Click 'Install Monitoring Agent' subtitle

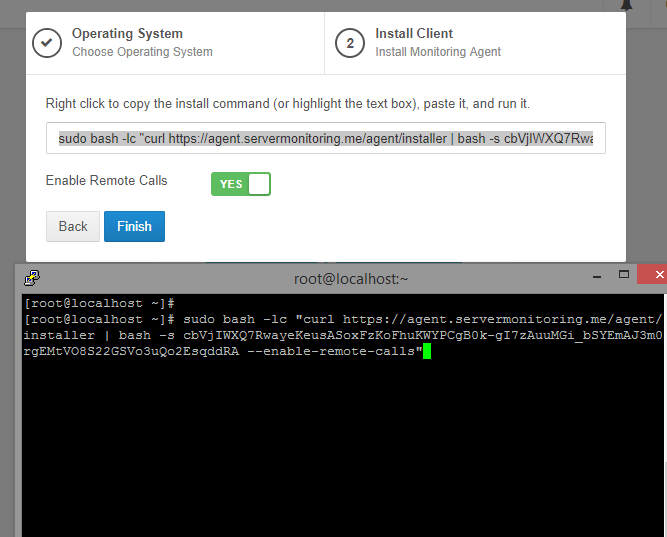click(438, 52)
